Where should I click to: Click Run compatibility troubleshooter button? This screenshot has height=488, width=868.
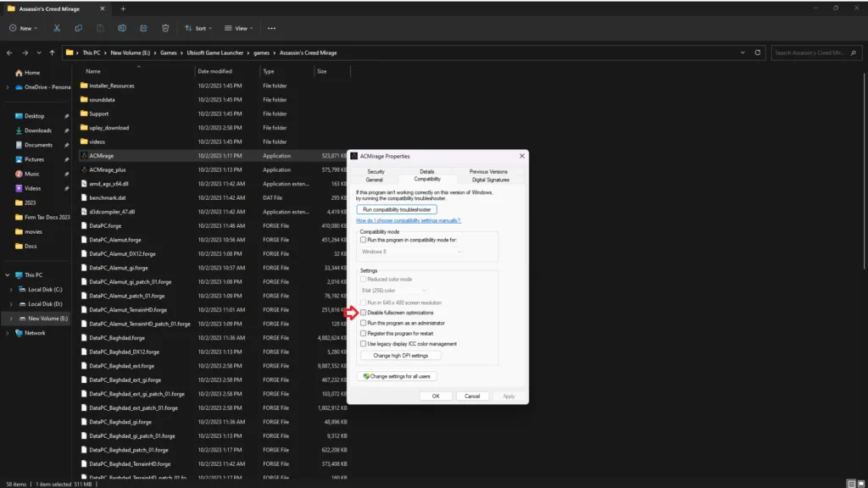click(x=397, y=210)
